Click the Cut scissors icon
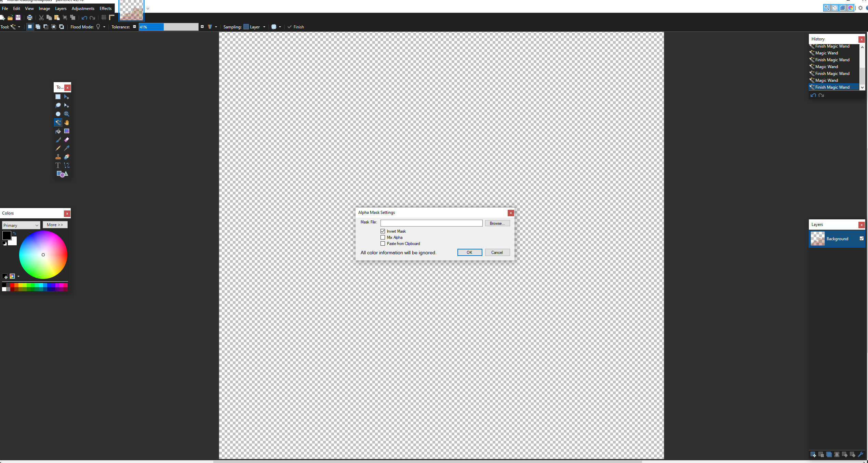 click(41, 17)
